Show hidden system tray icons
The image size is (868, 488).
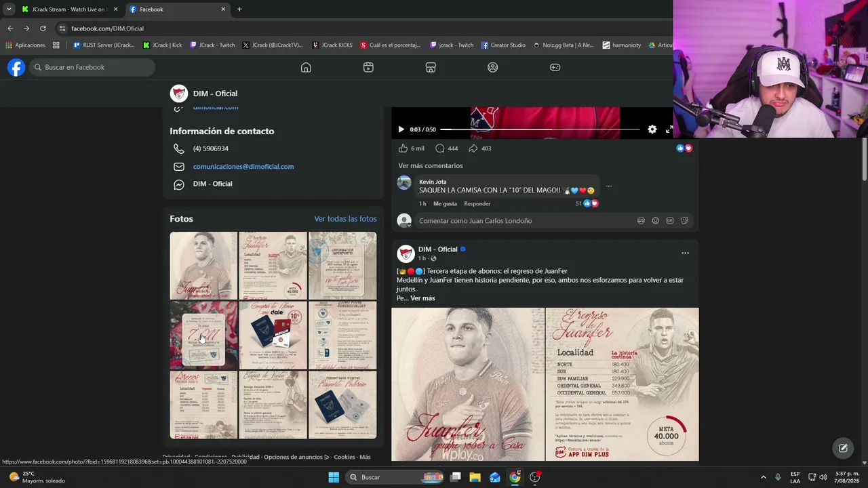[x=763, y=477]
